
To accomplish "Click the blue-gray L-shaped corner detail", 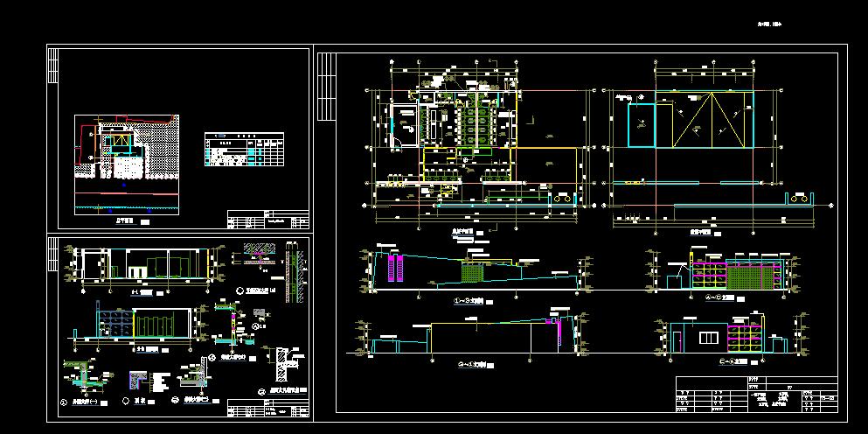I will pos(137,381).
